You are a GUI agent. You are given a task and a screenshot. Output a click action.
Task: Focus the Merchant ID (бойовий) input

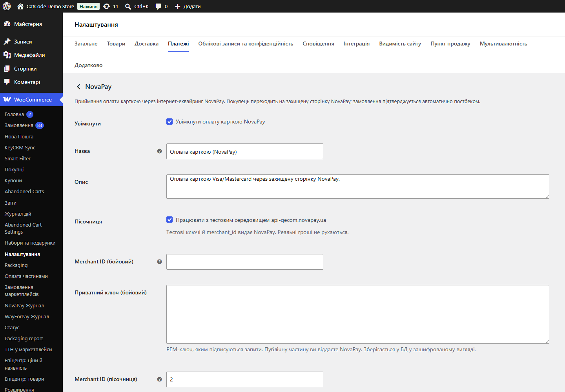(x=245, y=262)
